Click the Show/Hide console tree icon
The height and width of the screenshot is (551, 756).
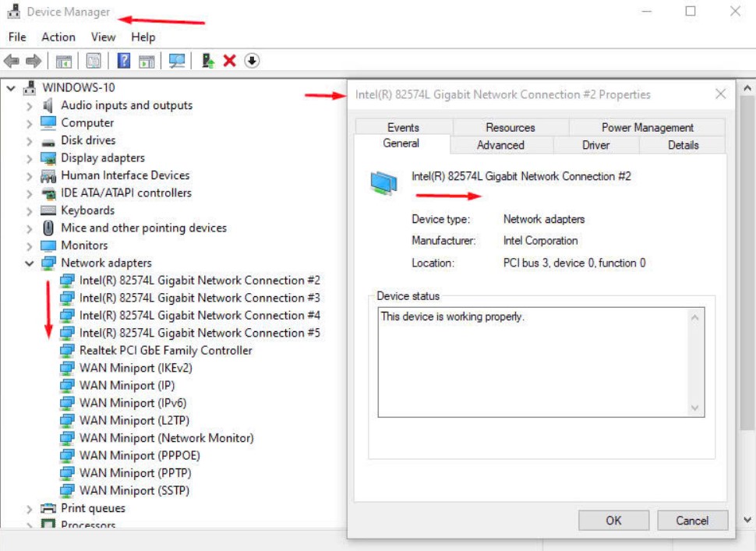[64, 62]
